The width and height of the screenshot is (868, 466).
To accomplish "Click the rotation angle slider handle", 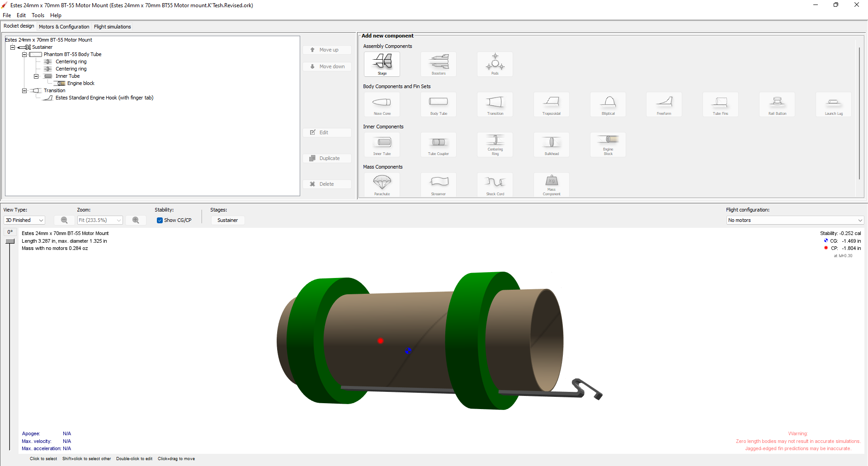I will pyautogui.click(x=10, y=241).
